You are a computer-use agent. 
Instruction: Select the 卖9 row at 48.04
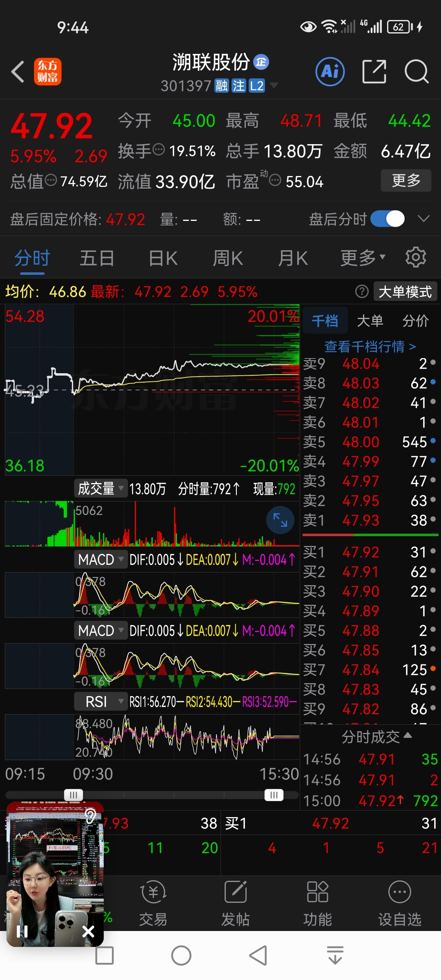[x=370, y=363]
